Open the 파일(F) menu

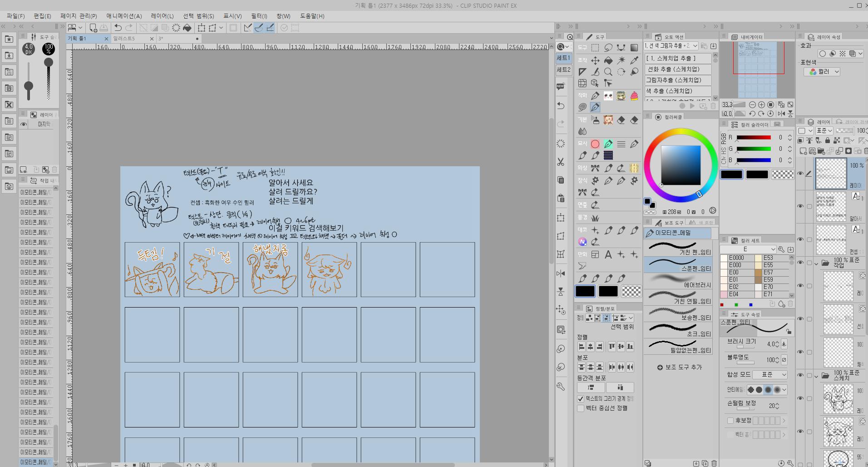[x=16, y=16]
